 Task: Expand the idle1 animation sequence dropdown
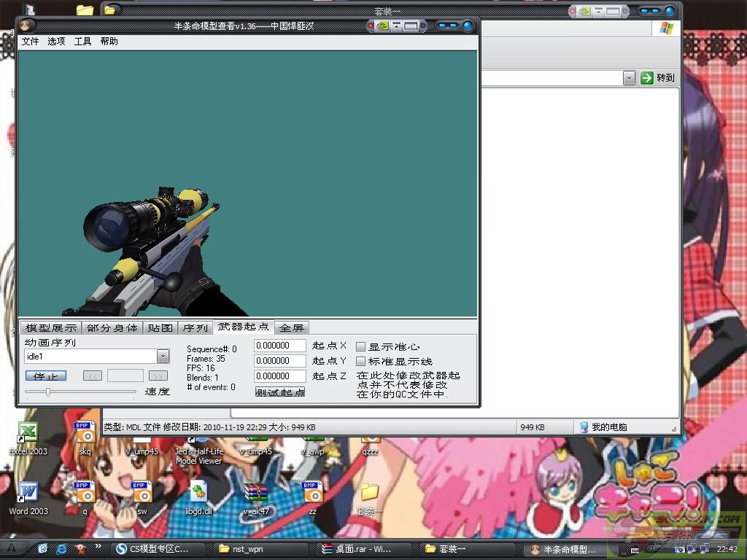coord(163,357)
